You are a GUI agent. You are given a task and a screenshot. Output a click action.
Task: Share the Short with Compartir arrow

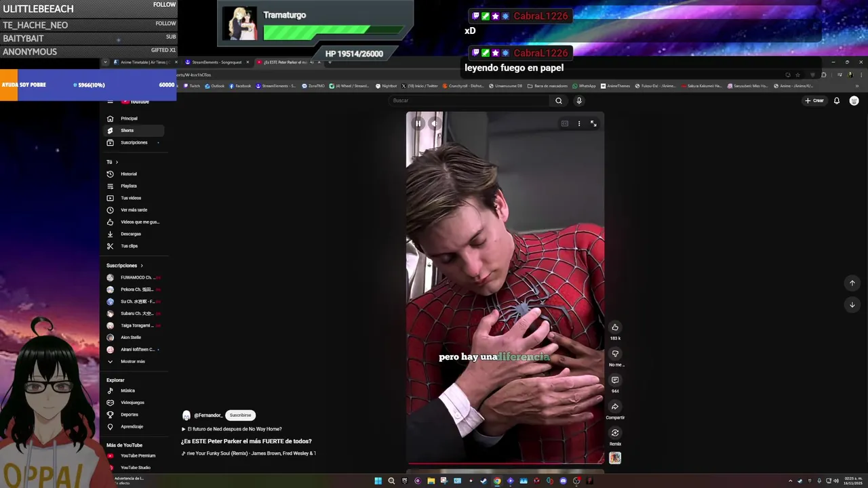coord(615,407)
